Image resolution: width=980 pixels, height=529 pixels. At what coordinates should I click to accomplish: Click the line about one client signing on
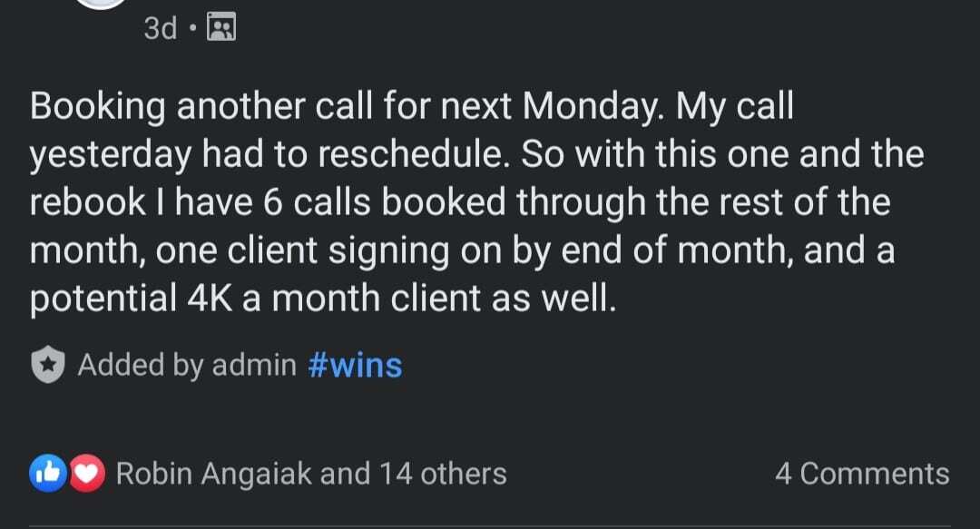463,250
